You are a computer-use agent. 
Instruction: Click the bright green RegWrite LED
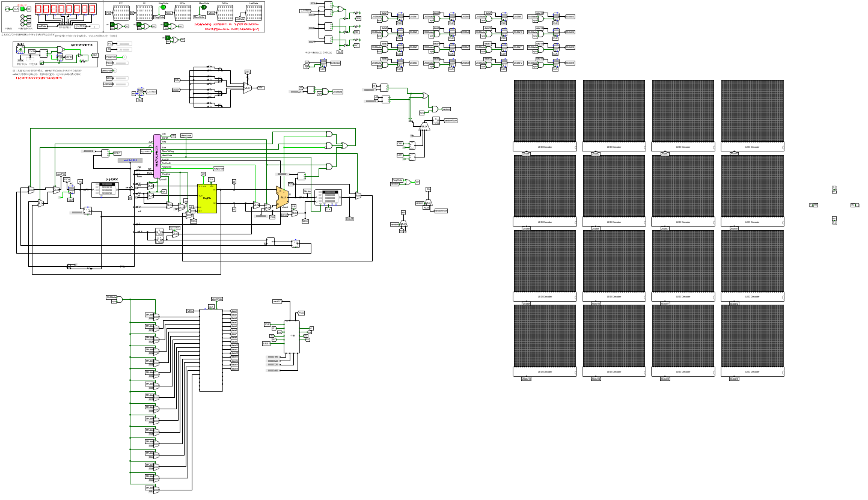163,7
